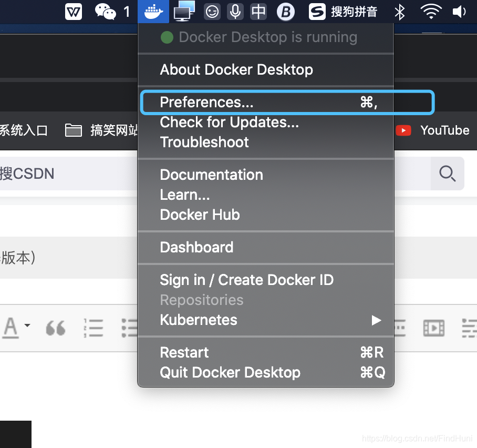The width and height of the screenshot is (477, 448).
Task: Click the Sogou Pinyin input icon
Action: 317,11
